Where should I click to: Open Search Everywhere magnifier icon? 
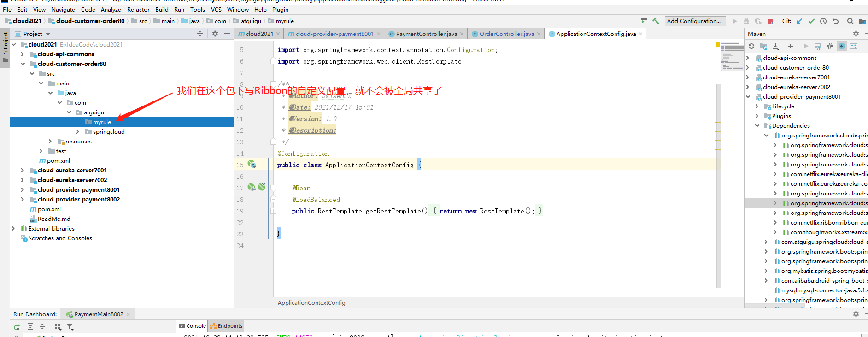point(850,21)
